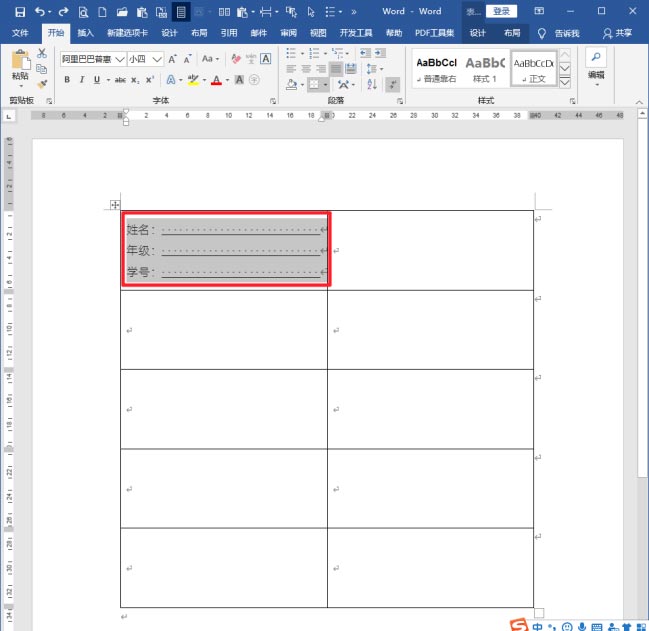
Task: Open the Change Case Aa dropdown
Action: [x=210, y=59]
